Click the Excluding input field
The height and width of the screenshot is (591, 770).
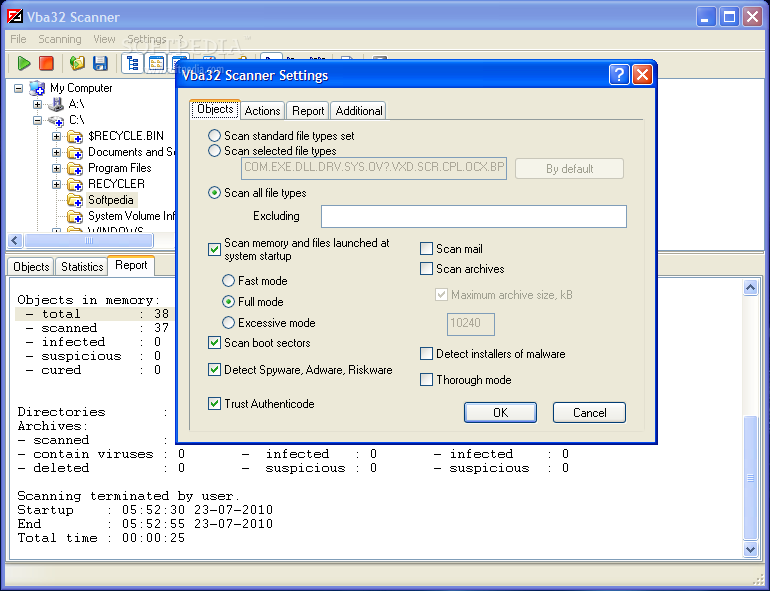click(x=474, y=217)
